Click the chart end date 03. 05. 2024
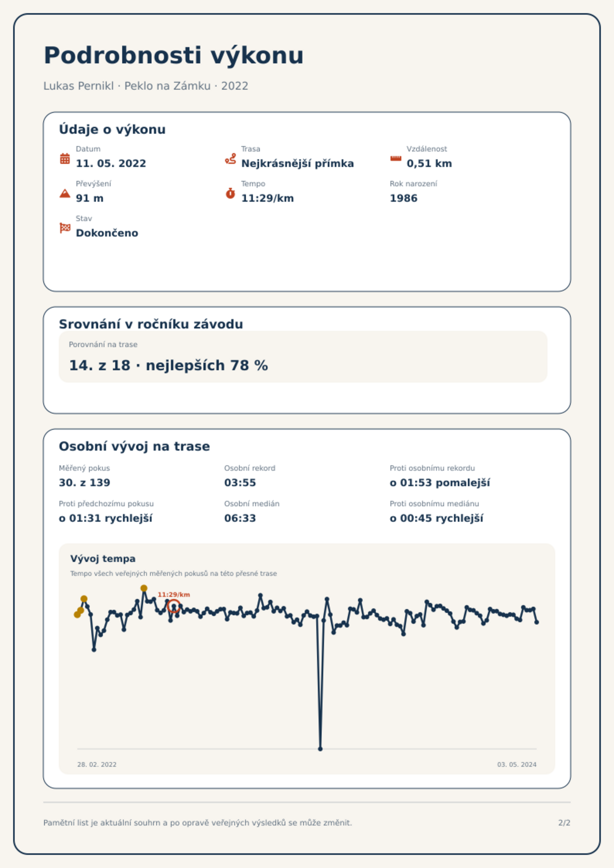Screen dimensions: 614x868 click(517, 764)
